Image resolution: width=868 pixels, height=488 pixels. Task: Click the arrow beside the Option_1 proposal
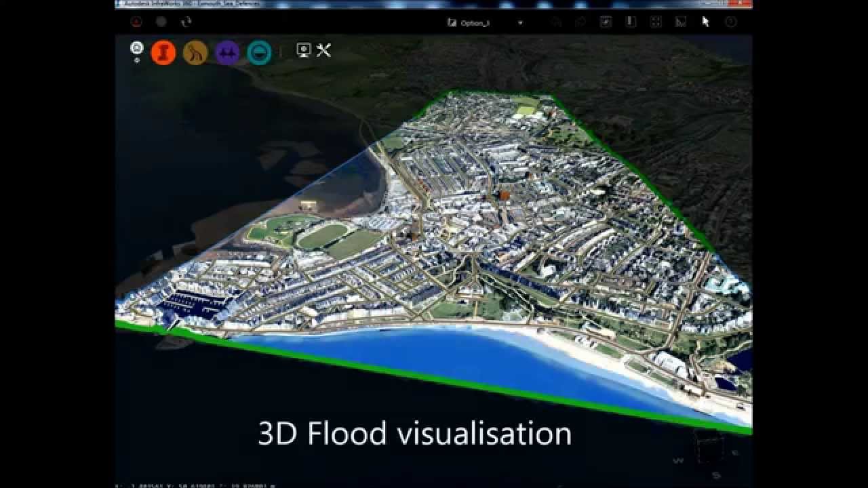coord(521,22)
